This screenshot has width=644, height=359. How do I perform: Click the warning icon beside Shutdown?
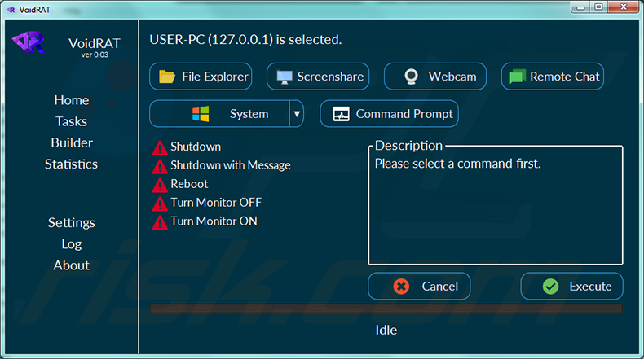[160, 147]
